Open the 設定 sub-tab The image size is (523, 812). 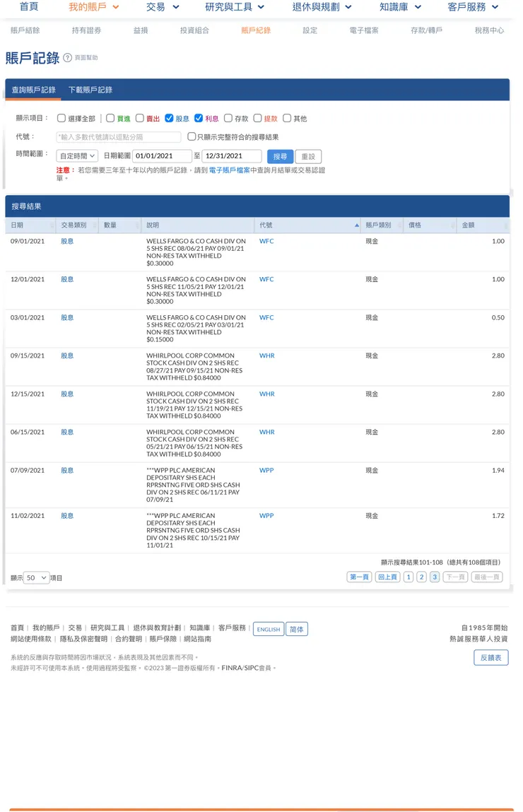[x=310, y=30]
